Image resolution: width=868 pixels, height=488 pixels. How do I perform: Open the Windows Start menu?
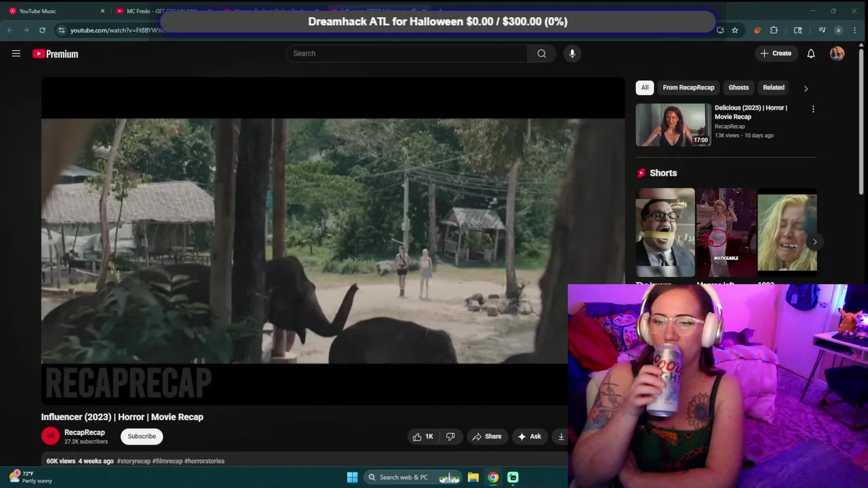tap(352, 477)
